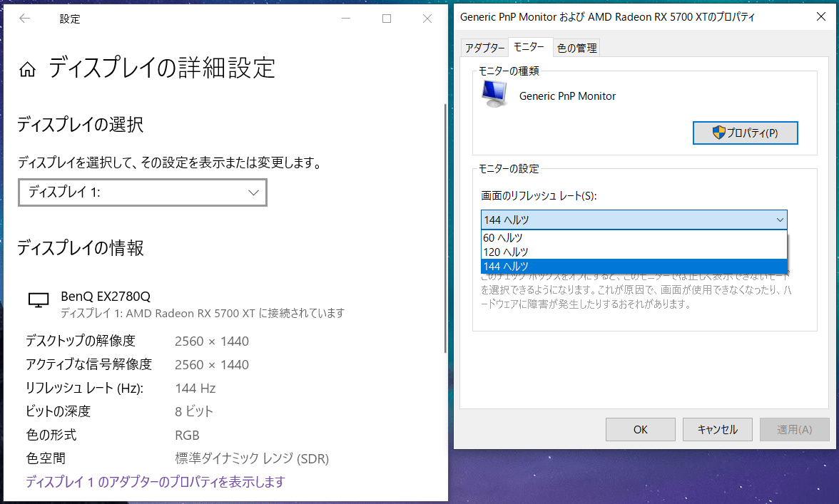Click the ディスプレイの選択 heading
The width and height of the screenshot is (839, 504).
pos(80,125)
